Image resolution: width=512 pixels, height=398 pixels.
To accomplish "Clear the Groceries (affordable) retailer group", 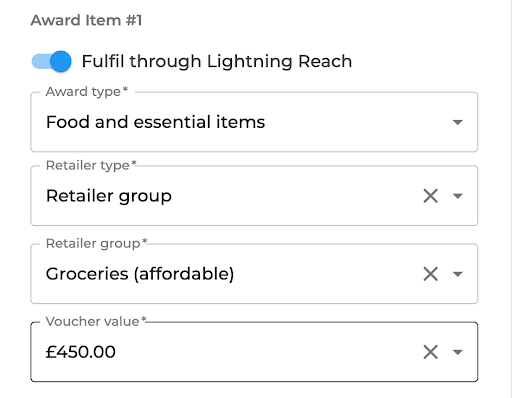I will [430, 274].
